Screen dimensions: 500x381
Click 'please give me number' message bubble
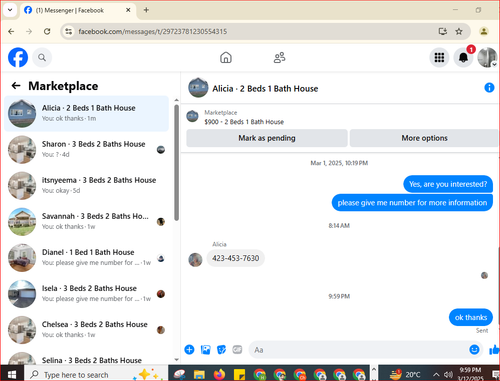pyautogui.click(x=412, y=203)
